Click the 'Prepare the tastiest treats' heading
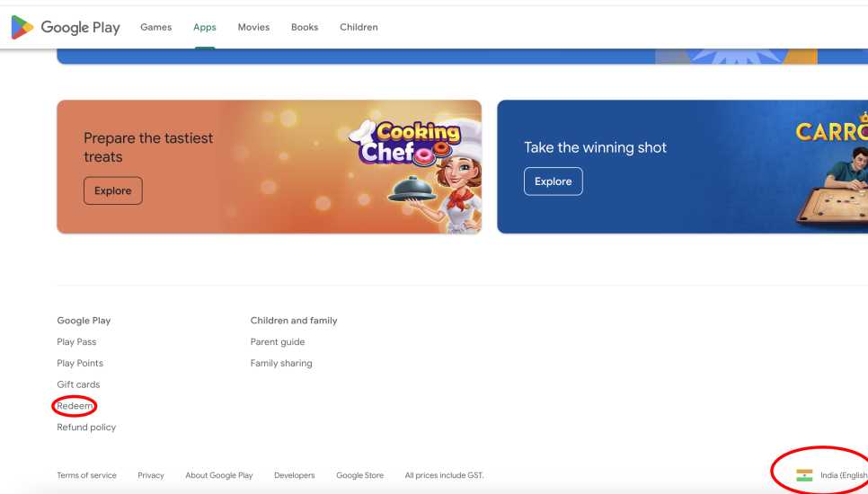This screenshot has width=868, height=494. click(148, 147)
